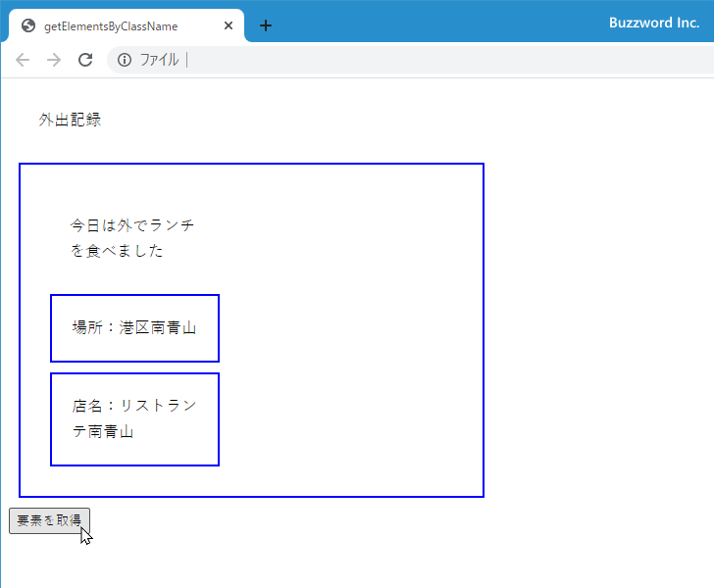This screenshot has height=588, width=714.
Task: Focus the browser address bar
Action: coord(410,60)
